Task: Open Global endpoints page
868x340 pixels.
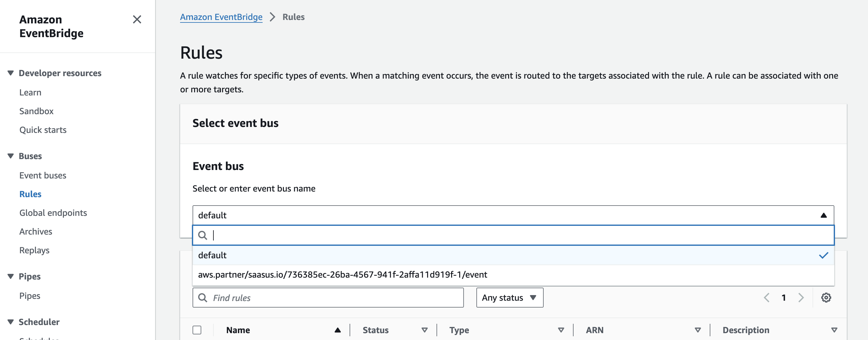Action: point(53,213)
